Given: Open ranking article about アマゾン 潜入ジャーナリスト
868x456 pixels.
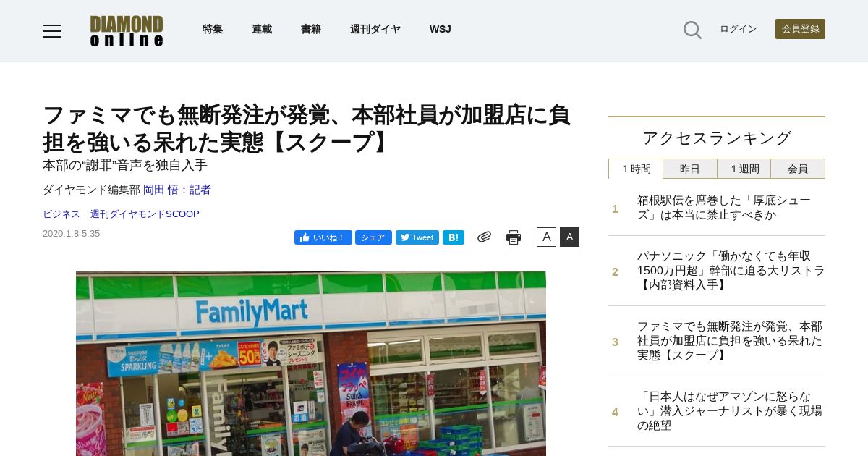Looking at the screenshot, I should click(x=730, y=411).
